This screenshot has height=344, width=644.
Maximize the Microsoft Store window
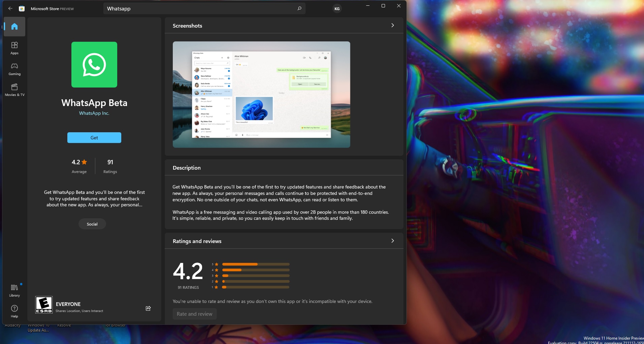coord(383,6)
